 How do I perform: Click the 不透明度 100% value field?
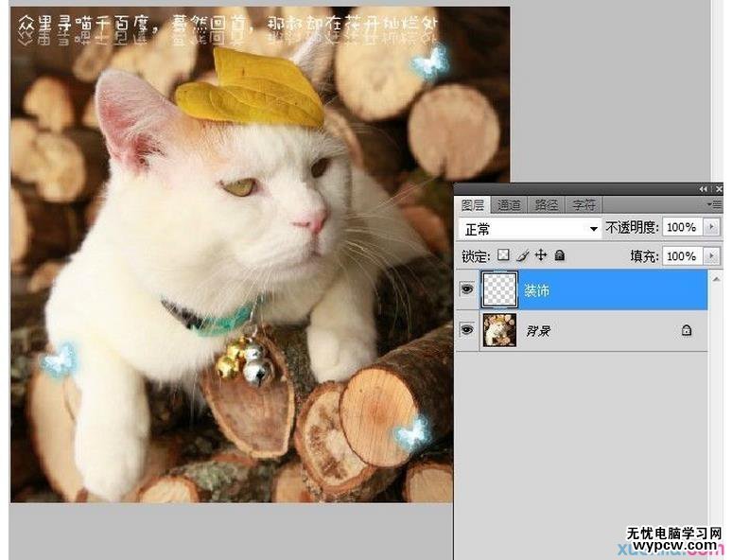click(683, 227)
